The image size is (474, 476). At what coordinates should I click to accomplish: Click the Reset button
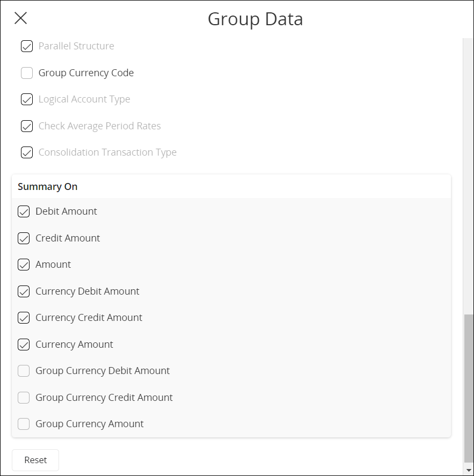pyautogui.click(x=35, y=460)
